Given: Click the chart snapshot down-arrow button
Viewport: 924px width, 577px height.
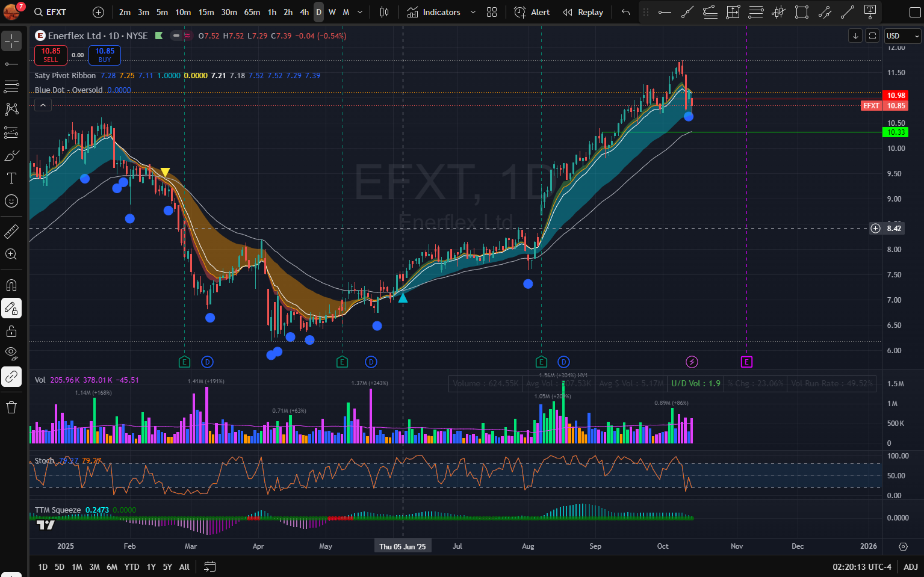Looking at the screenshot, I should [855, 36].
